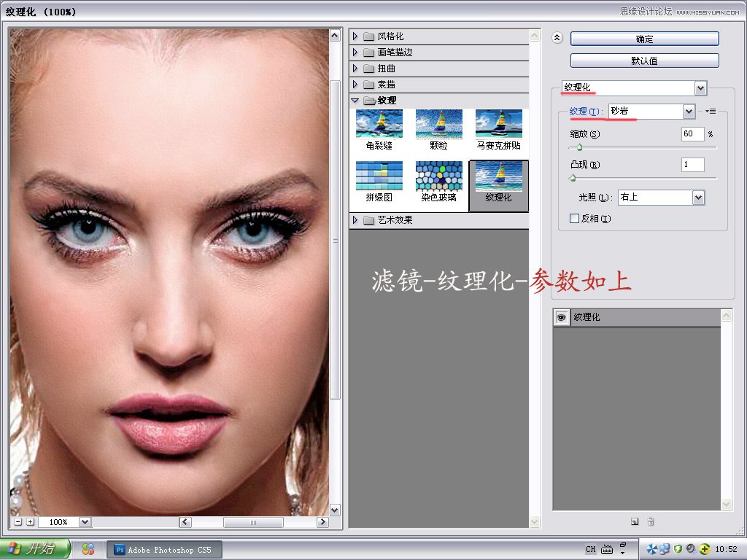Open the Windows 开始 menu
This screenshot has height=560, width=747.
(x=35, y=548)
